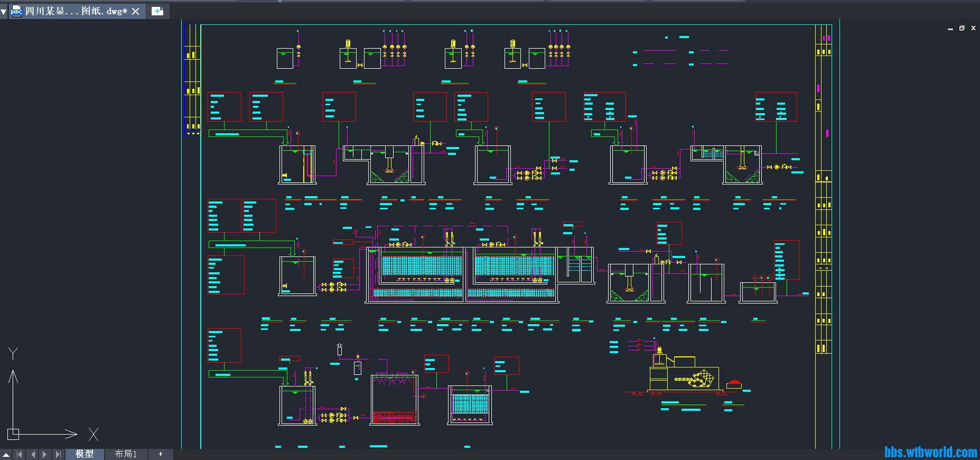Screen dimensions: 980x460
Task: Add a new layout with the plus button
Action: [x=161, y=454]
